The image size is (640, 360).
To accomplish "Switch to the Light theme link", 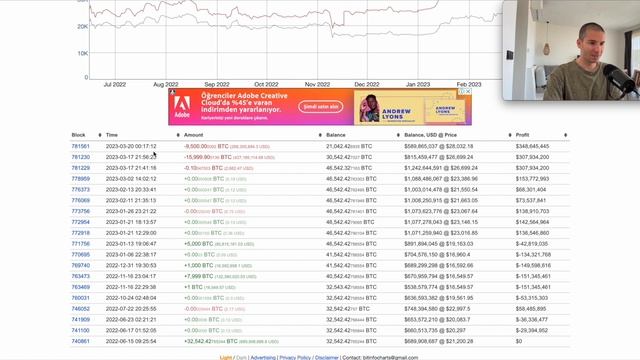I will tap(226, 358).
